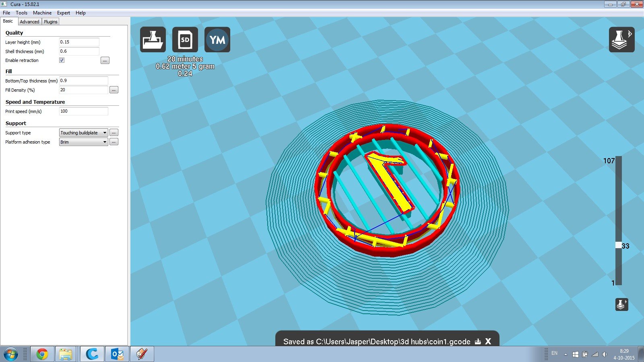Click the Cura taskbar icon

tap(92, 354)
